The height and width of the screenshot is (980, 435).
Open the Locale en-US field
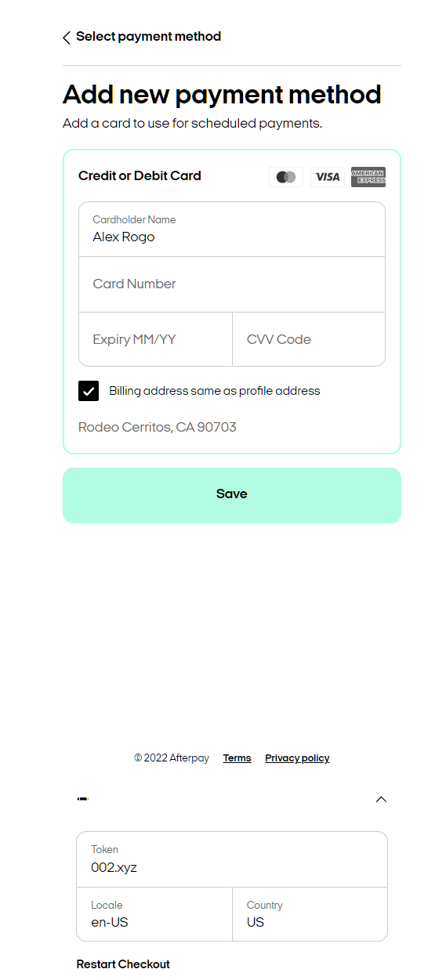tap(154, 914)
